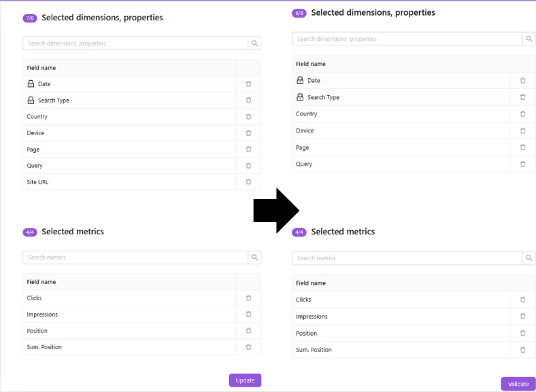The image size is (536, 392).
Task: Remove Impressions metric in left panel above Update
Action: (248, 314)
